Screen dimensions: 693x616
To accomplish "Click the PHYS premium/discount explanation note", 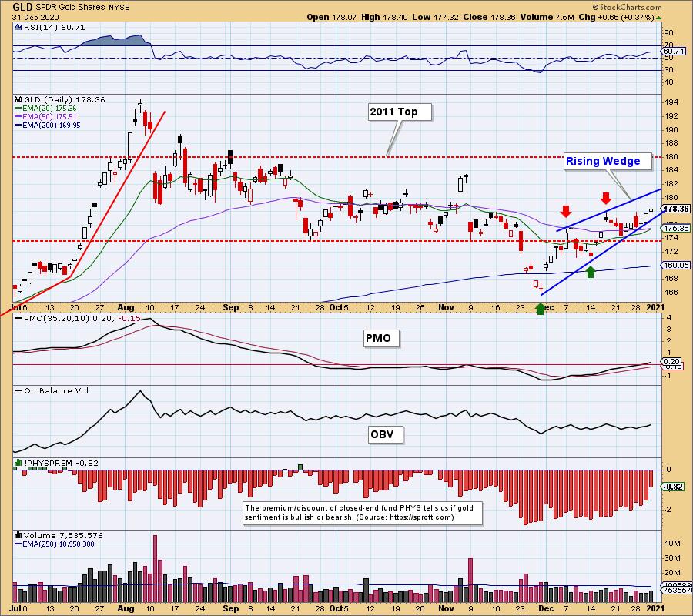I will tap(363, 513).
